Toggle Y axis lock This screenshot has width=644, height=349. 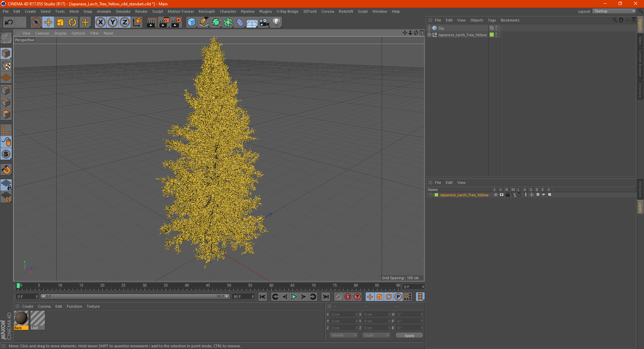click(x=113, y=22)
